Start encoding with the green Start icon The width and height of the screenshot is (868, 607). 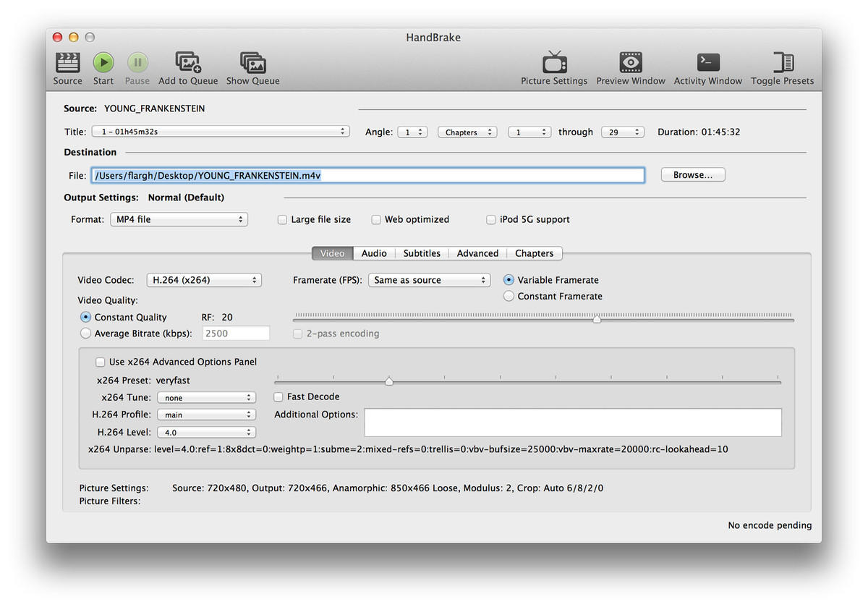pyautogui.click(x=103, y=62)
